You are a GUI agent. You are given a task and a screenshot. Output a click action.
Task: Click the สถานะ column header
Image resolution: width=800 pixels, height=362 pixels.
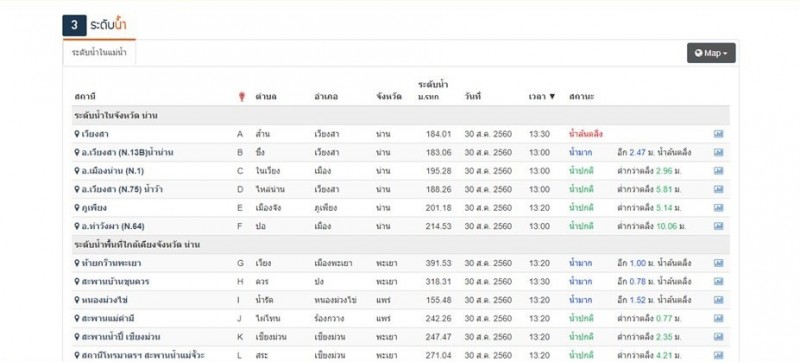pos(582,96)
